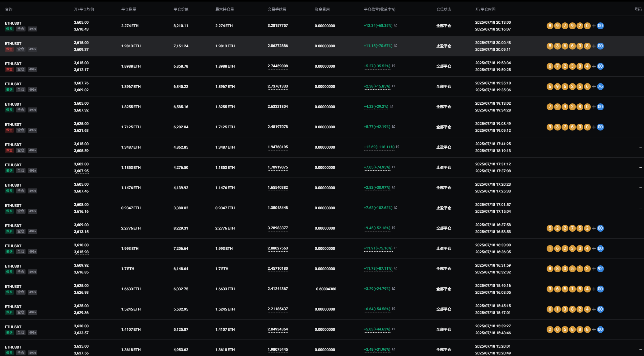Viewport: 644px width, 356px height.
Task: Click the red 做空 tag in second row
Action: pyautogui.click(x=9, y=49)
